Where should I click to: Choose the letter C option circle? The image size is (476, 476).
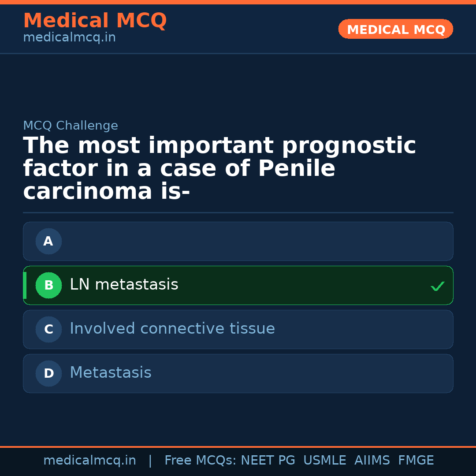(48, 330)
